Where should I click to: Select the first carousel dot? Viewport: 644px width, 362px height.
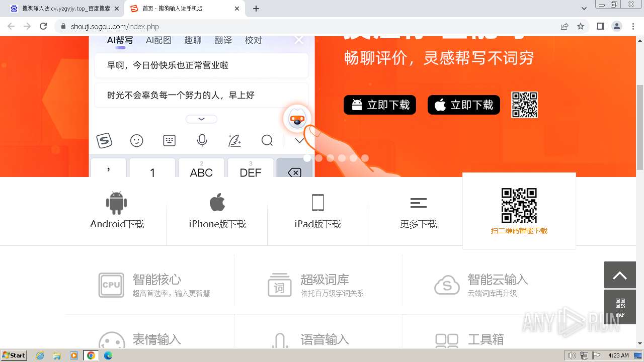click(307, 158)
